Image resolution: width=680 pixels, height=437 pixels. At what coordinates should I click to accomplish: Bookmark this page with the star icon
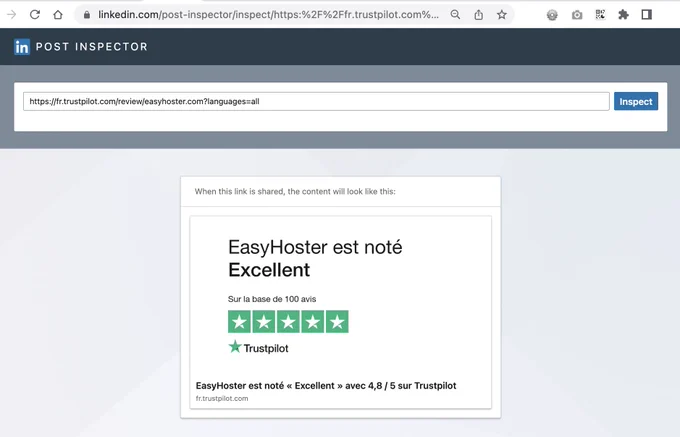(x=502, y=15)
